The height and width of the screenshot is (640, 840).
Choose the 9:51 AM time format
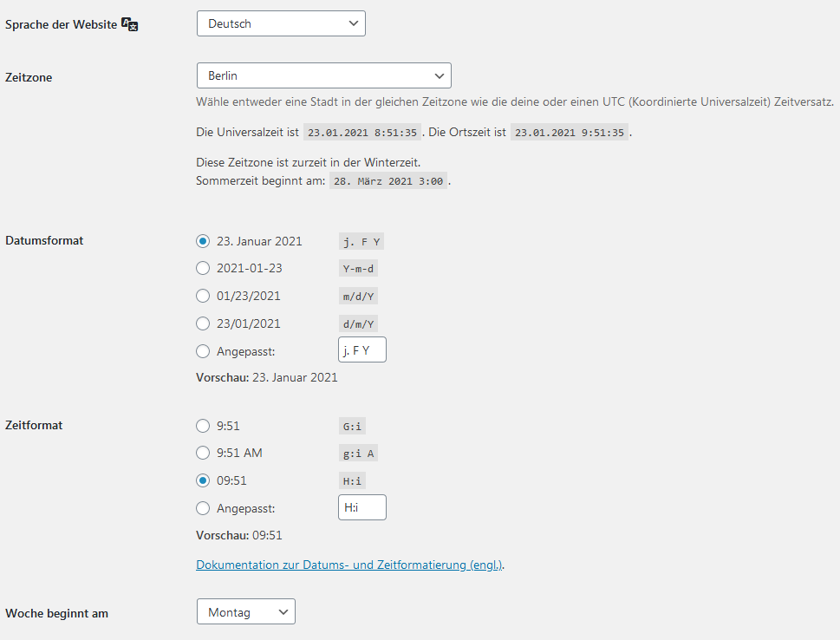click(x=203, y=453)
